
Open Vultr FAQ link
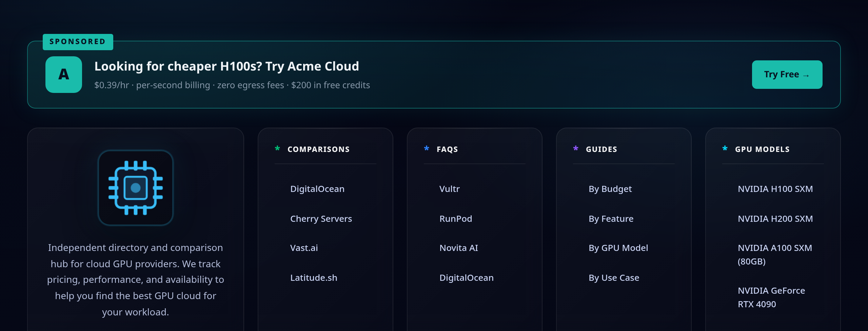(x=450, y=189)
